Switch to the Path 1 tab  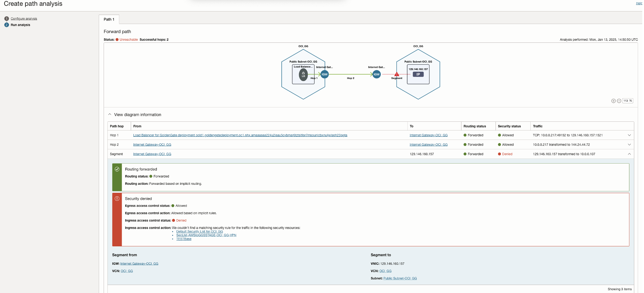pyautogui.click(x=109, y=19)
